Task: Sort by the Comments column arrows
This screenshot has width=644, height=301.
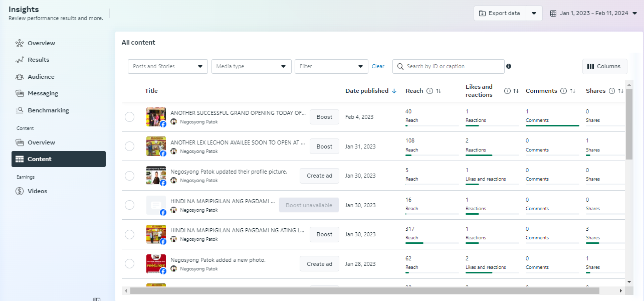Action: 572,91
